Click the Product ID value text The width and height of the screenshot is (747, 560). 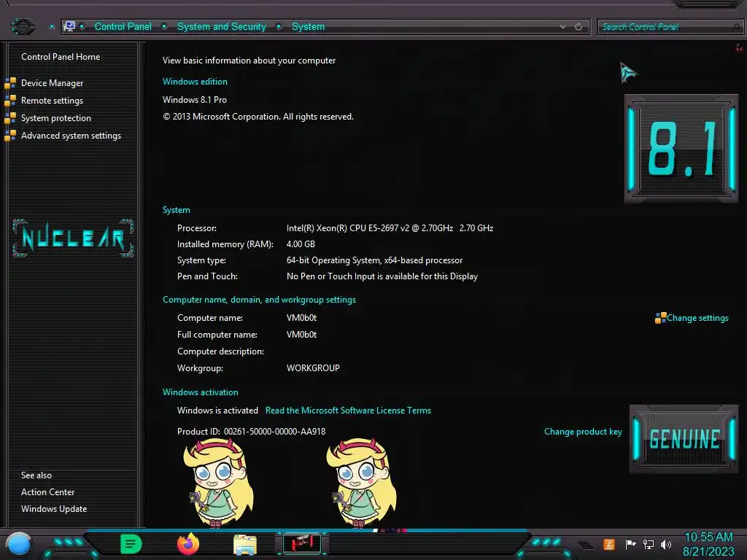(x=275, y=432)
